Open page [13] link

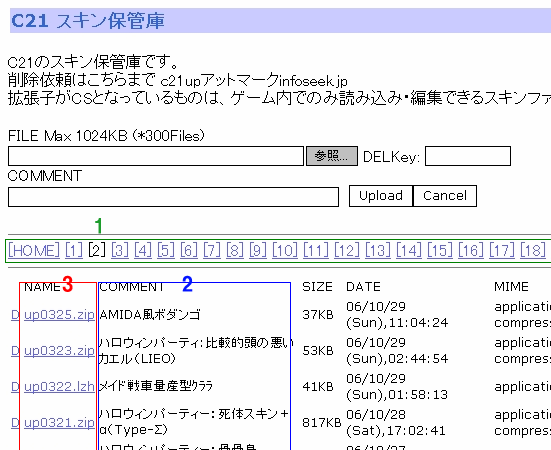coord(378,250)
